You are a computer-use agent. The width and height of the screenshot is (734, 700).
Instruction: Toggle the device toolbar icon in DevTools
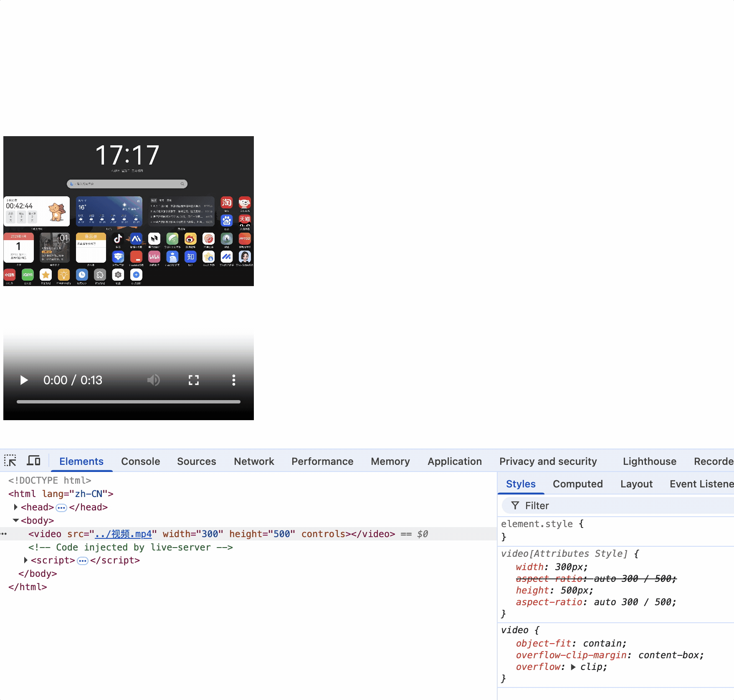(33, 461)
